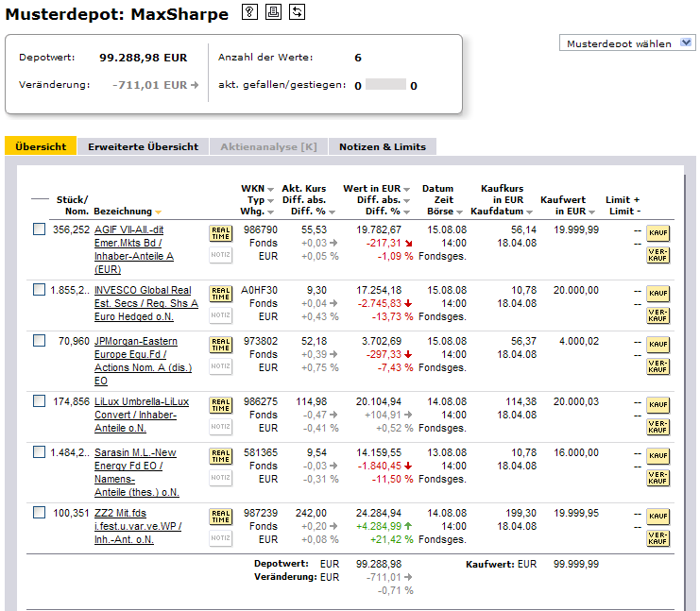Image resolution: width=700 pixels, height=611 pixels.
Task: Click the print icon beside MaxSharpe
Action: tap(273, 12)
